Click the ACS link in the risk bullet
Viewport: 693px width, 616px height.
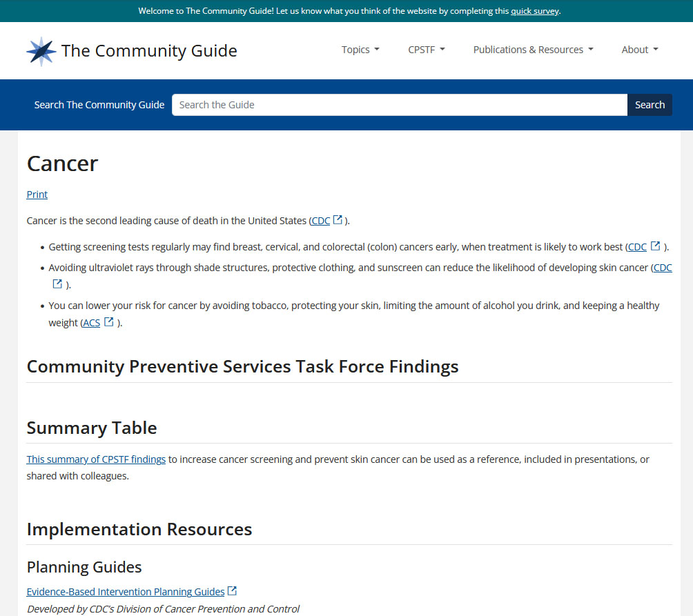(x=90, y=321)
